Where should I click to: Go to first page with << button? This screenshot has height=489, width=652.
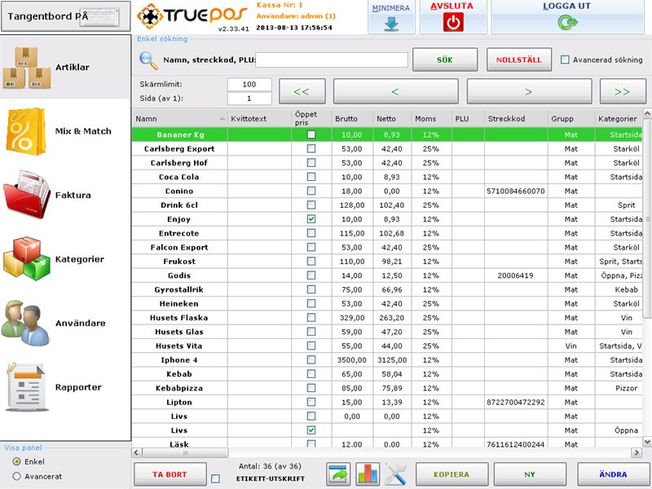pos(302,91)
